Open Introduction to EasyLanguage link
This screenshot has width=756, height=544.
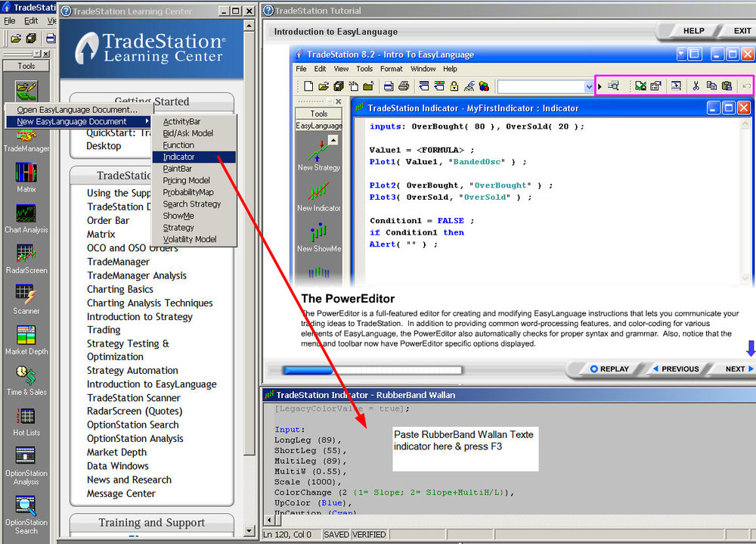(x=151, y=384)
